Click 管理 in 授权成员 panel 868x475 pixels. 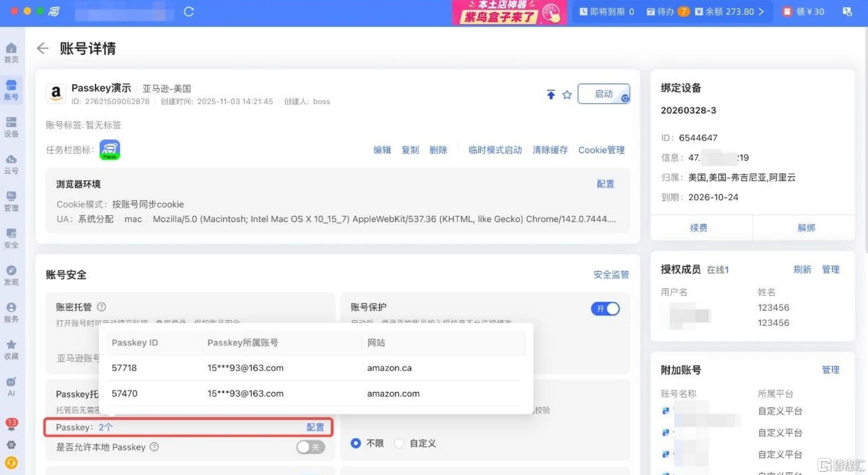[830, 270]
